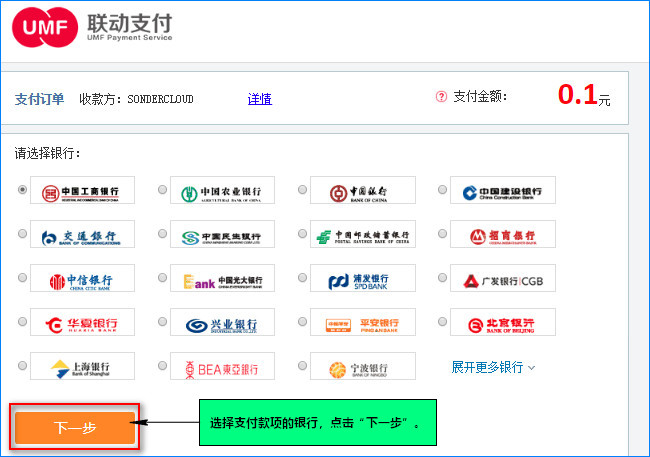Pick the 中国银行 Bank of China logo
The image size is (650, 457).
coord(363,190)
